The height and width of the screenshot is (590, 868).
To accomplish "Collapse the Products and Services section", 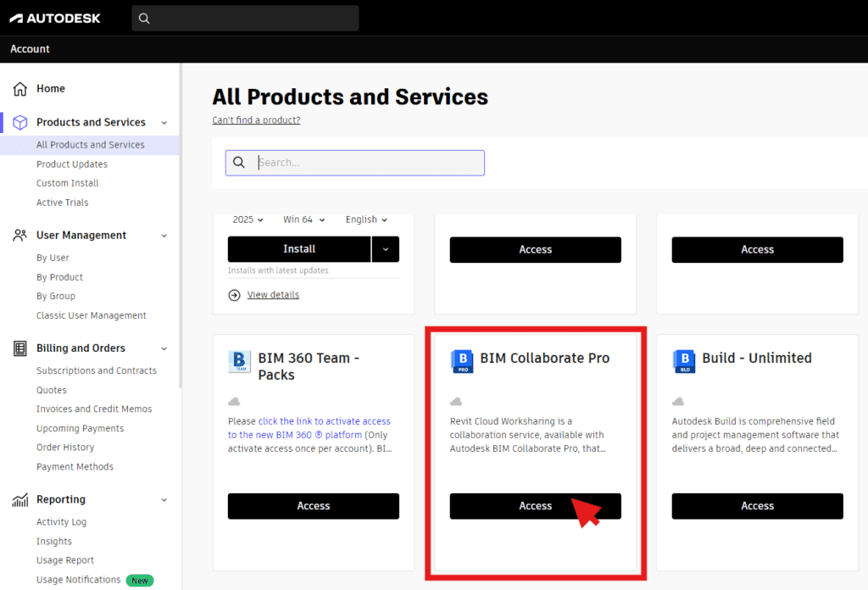I will 164,123.
